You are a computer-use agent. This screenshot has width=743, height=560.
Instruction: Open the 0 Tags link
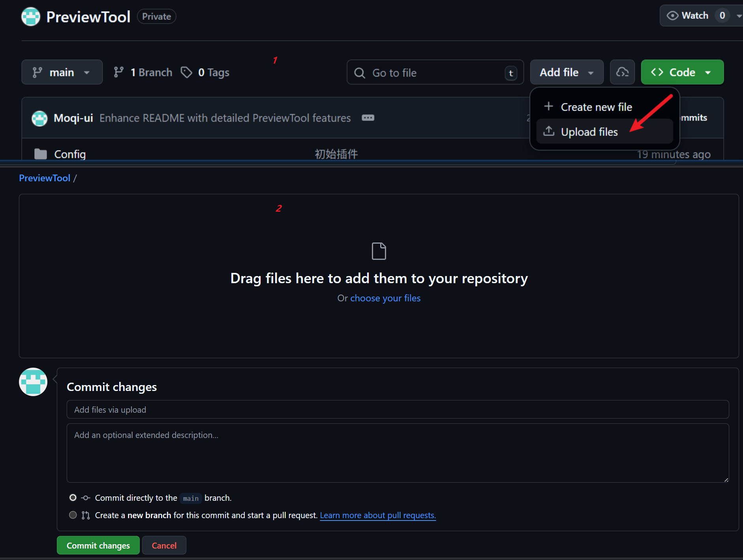point(205,72)
